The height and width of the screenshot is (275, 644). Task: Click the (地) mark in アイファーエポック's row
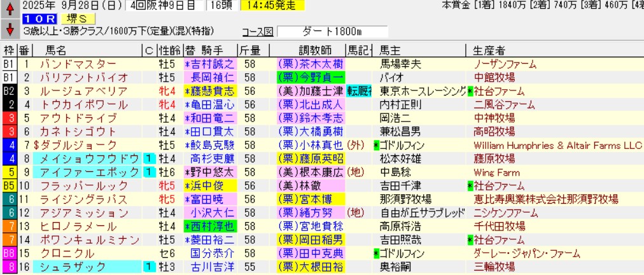tap(356, 172)
